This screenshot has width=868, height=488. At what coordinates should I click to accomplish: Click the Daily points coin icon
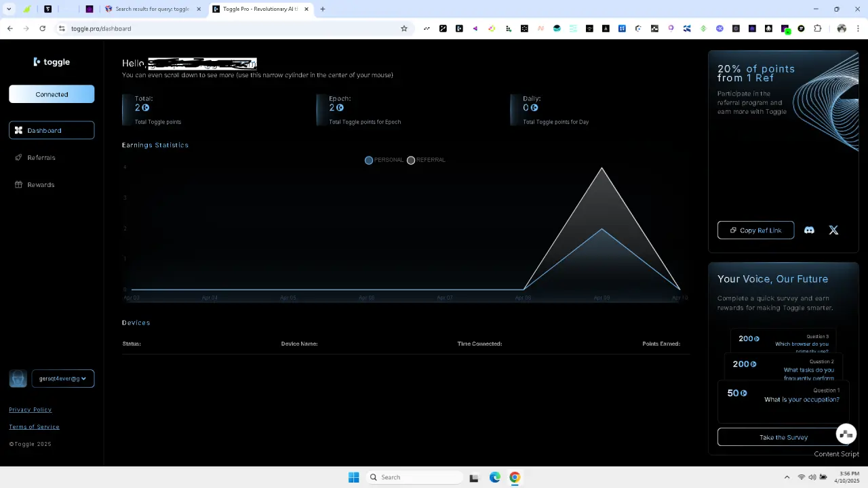(x=534, y=108)
